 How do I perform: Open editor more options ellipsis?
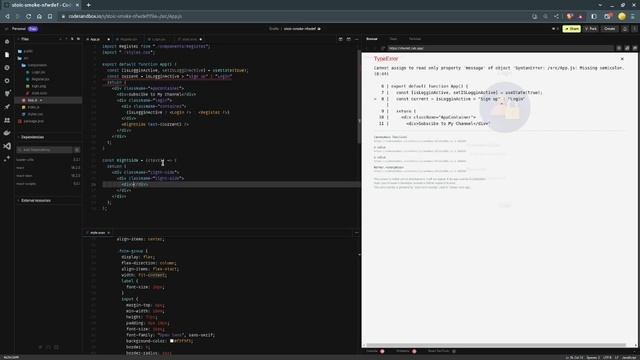[x=356, y=39]
